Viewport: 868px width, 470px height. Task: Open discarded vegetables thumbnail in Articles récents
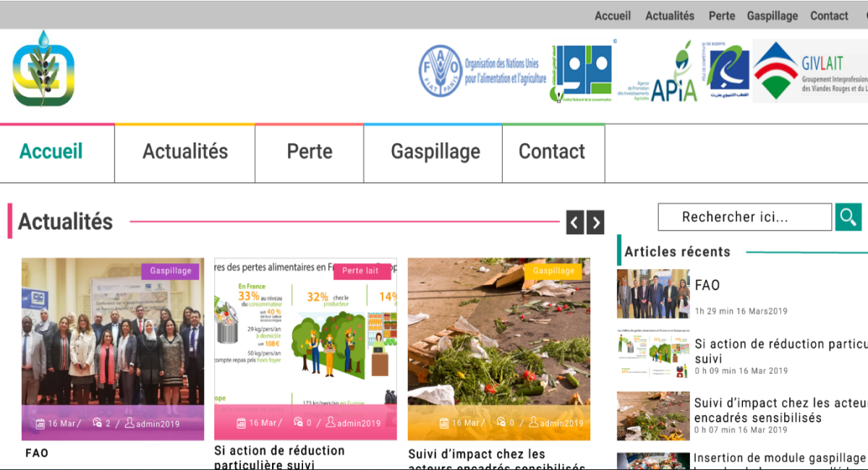(x=653, y=416)
